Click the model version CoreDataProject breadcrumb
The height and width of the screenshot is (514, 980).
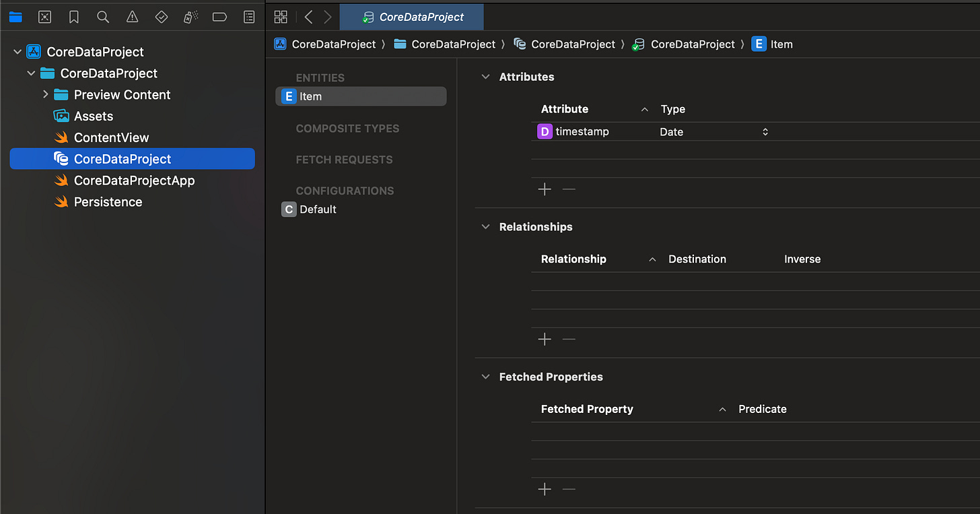[693, 44]
